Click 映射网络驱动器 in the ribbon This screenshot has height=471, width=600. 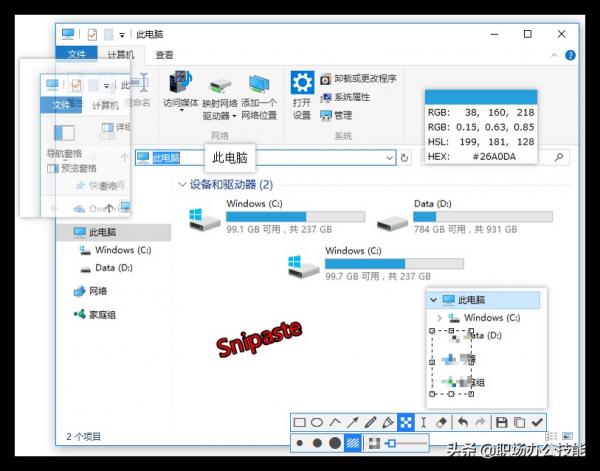point(220,99)
